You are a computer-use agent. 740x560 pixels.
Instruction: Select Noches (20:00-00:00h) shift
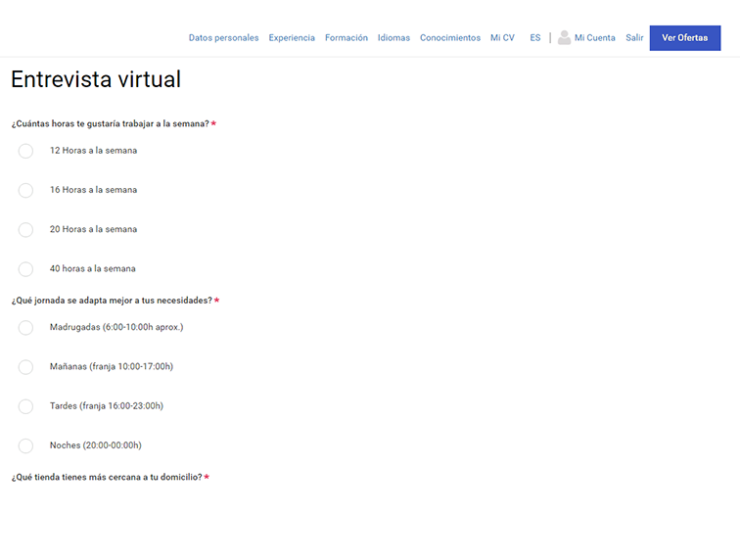pos(25,445)
